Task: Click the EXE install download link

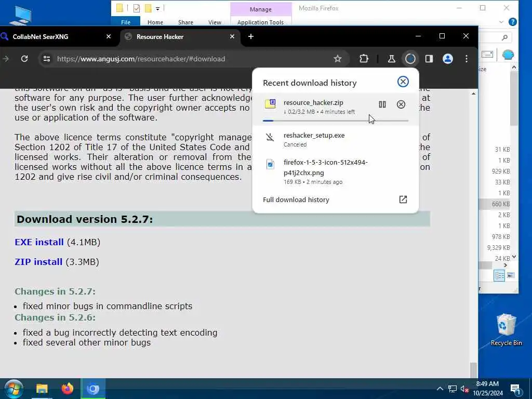Action: point(39,242)
